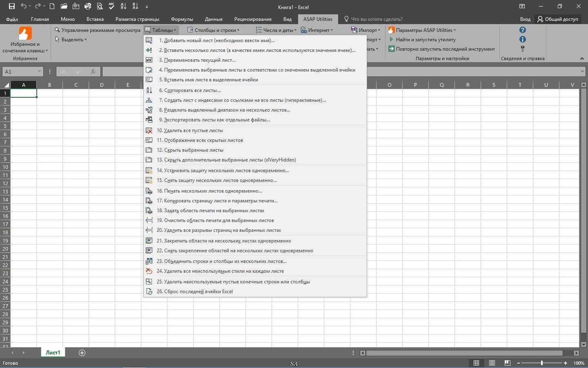Click the Вход sign-in link
This screenshot has width=588, height=368.
pyautogui.click(x=525, y=19)
